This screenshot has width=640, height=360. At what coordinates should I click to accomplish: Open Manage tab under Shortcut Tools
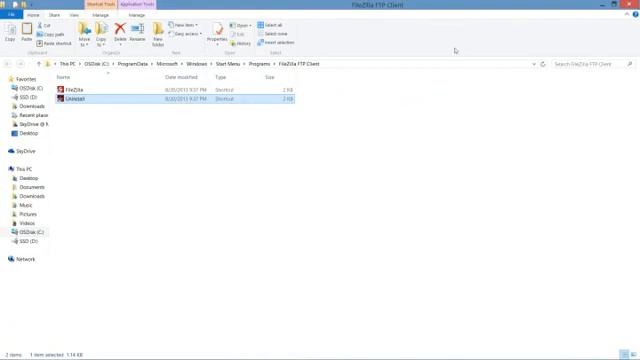click(x=100, y=15)
